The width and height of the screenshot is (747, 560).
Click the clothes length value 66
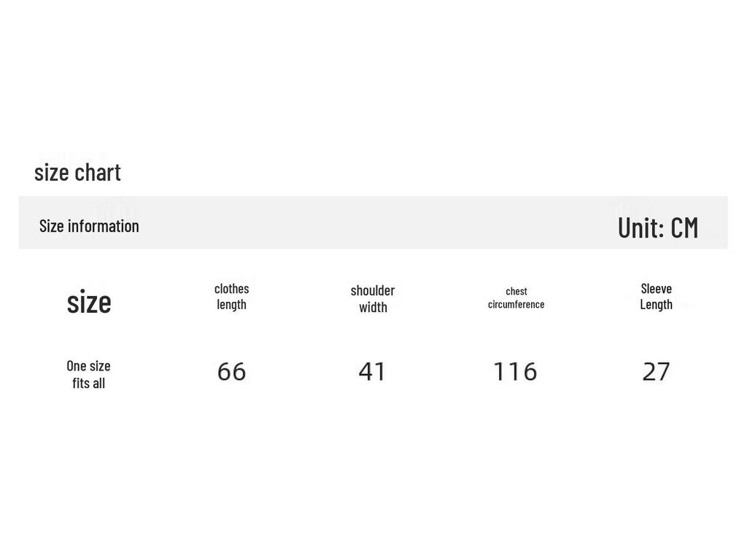point(232,372)
